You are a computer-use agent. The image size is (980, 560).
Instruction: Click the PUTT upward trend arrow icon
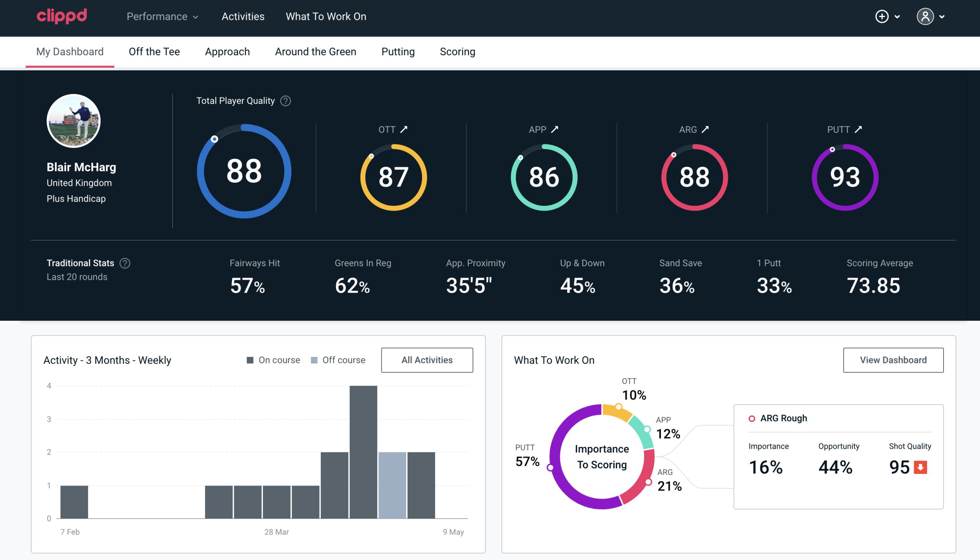(x=858, y=129)
